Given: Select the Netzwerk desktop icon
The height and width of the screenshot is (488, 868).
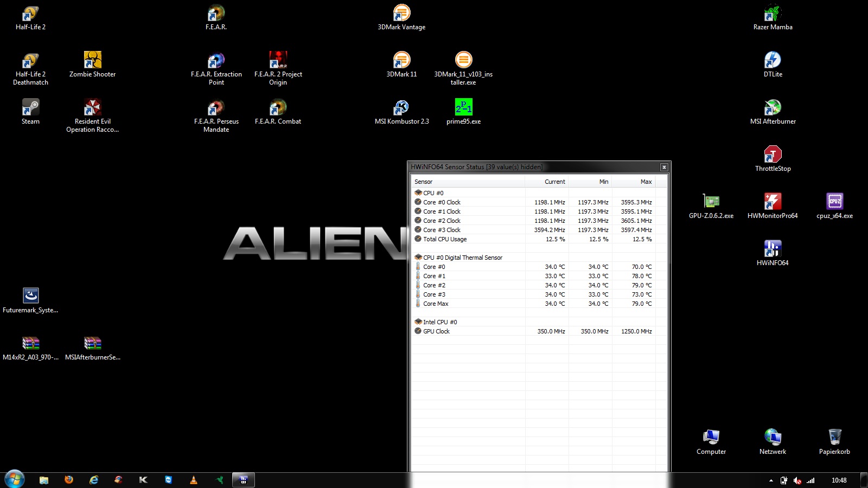Looking at the screenshot, I should (x=773, y=442).
